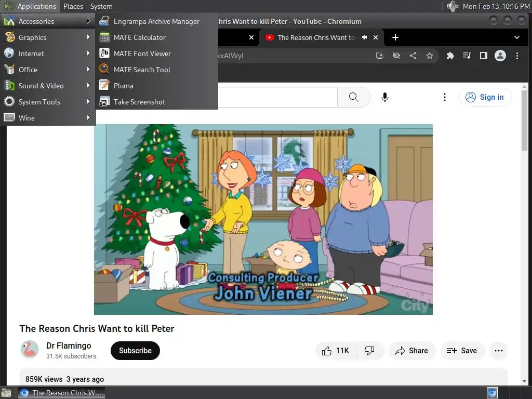Expand the Internet submenu
This screenshot has height=399, width=532.
click(47, 54)
